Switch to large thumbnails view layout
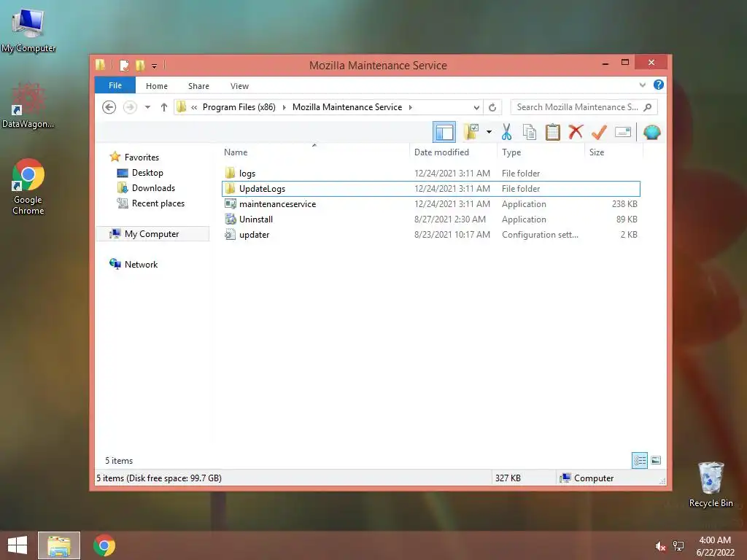This screenshot has width=747, height=560. [x=656, y=460]
